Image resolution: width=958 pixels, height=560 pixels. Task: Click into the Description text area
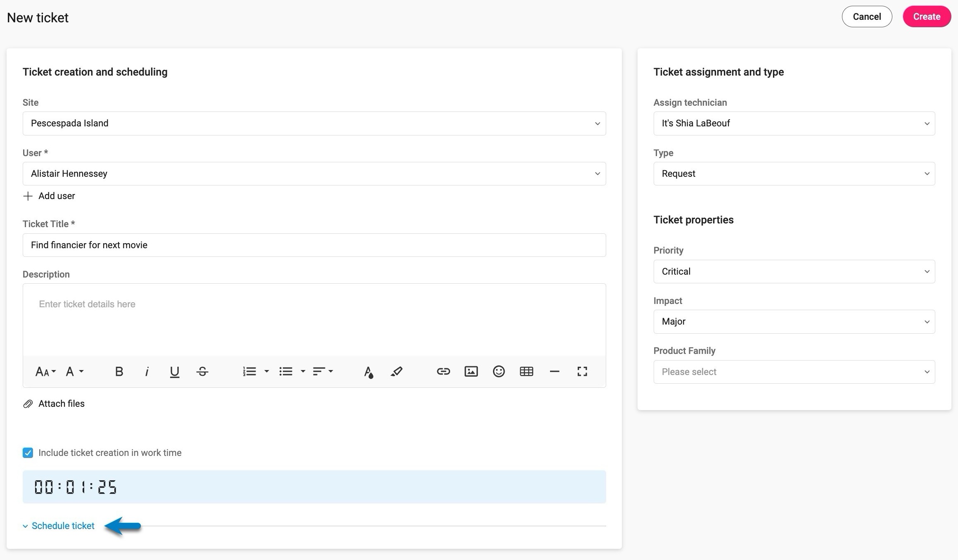(x=314, y=320)
